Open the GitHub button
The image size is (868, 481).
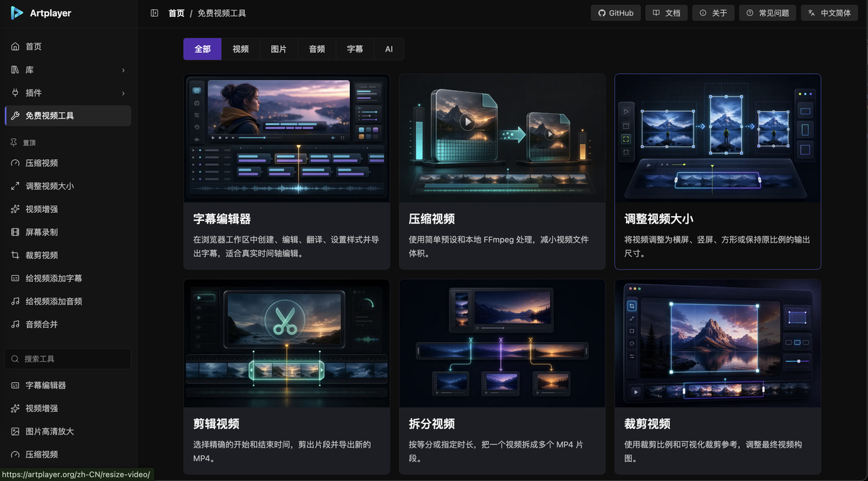coord(616,13)
